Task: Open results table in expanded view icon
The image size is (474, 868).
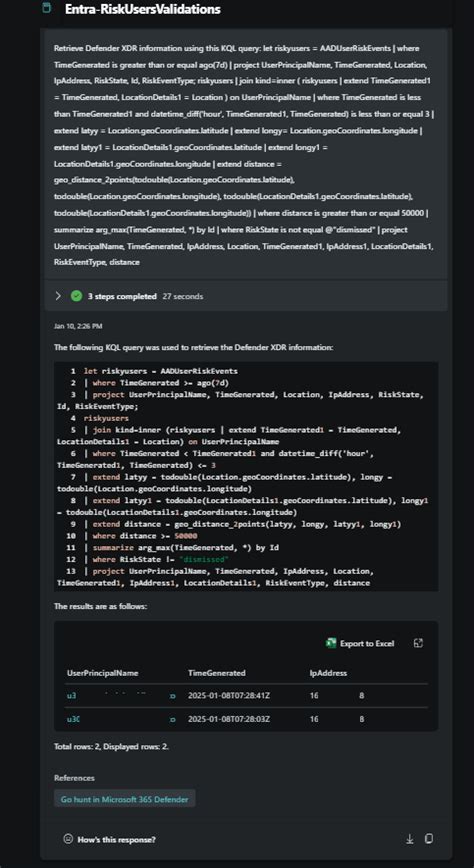Action: (x=419, y=643)
